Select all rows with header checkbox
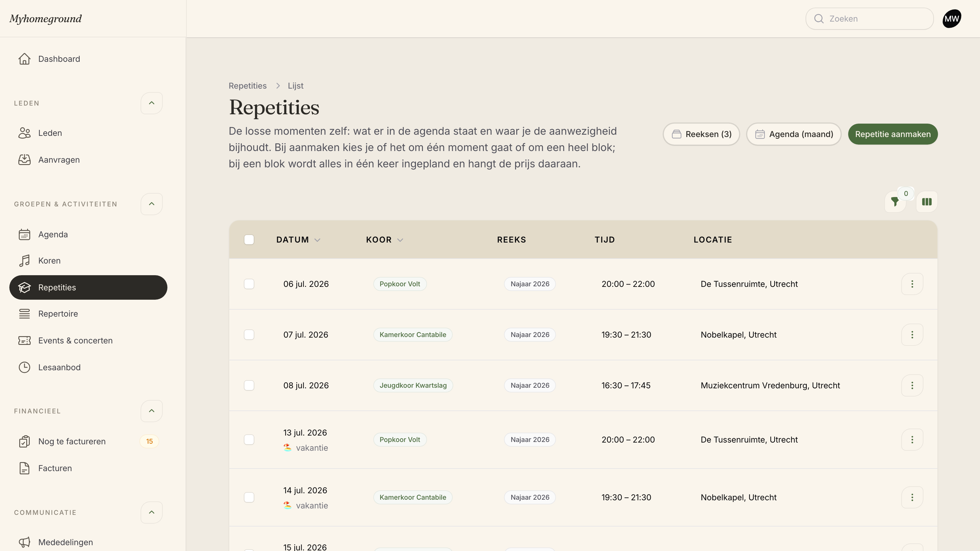The width and height of the screenshot is (980, 551). tap(249, 240)
